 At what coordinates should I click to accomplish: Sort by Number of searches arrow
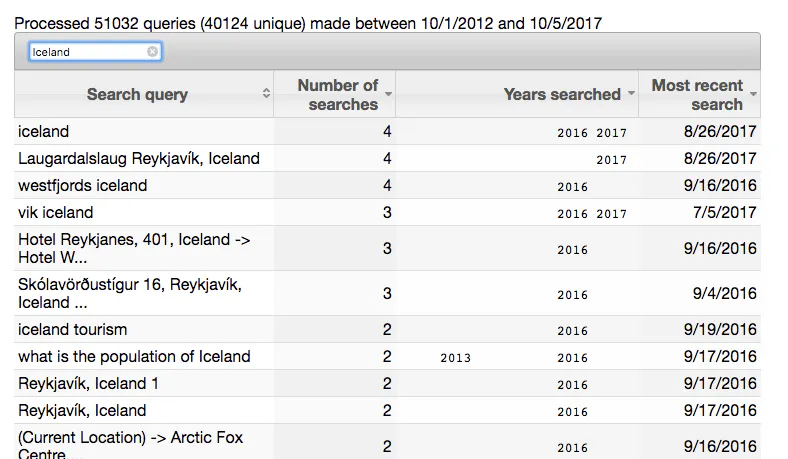[x=388, y=94]
